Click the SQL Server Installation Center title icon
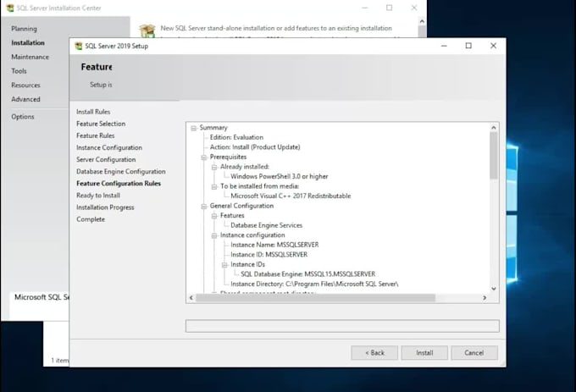 coord(10,8)
